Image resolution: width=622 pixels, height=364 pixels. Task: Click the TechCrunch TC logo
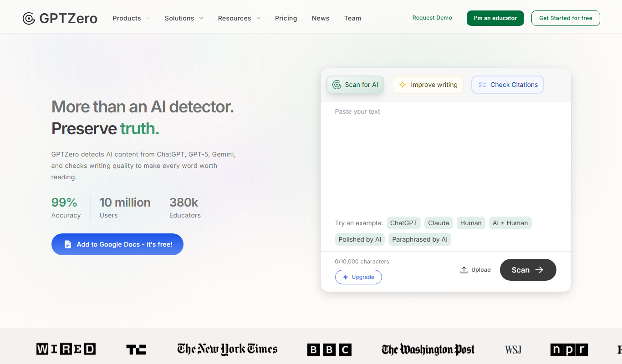pos(136,349)
